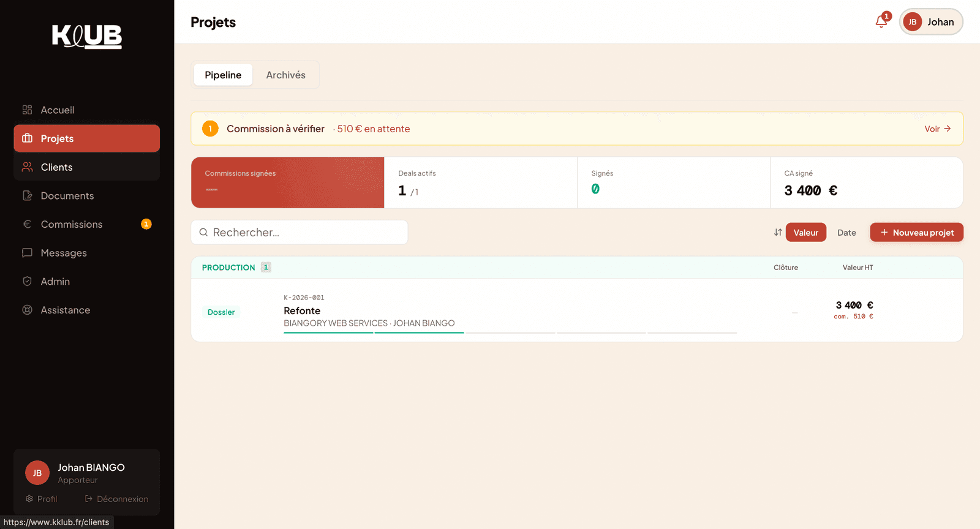Click the sort direction arrows icon

tap(778, 233)
